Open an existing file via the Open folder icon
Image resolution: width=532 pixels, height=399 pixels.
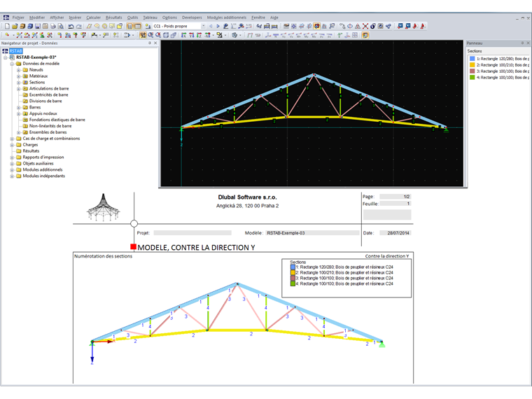pos(15,26)
